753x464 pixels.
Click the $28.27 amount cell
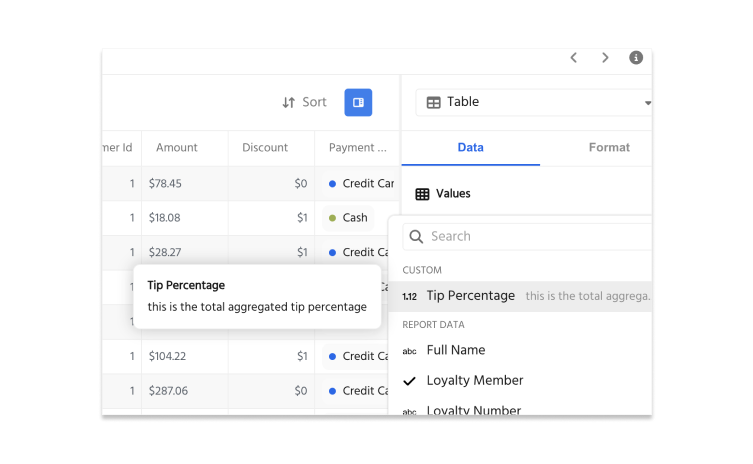(165, 252)
